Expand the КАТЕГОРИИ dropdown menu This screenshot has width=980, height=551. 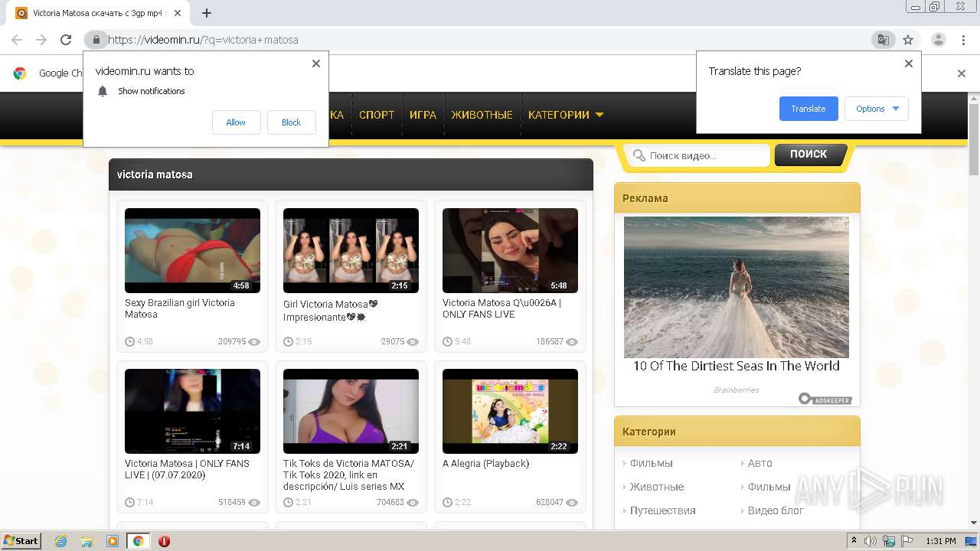coord(566,115)
